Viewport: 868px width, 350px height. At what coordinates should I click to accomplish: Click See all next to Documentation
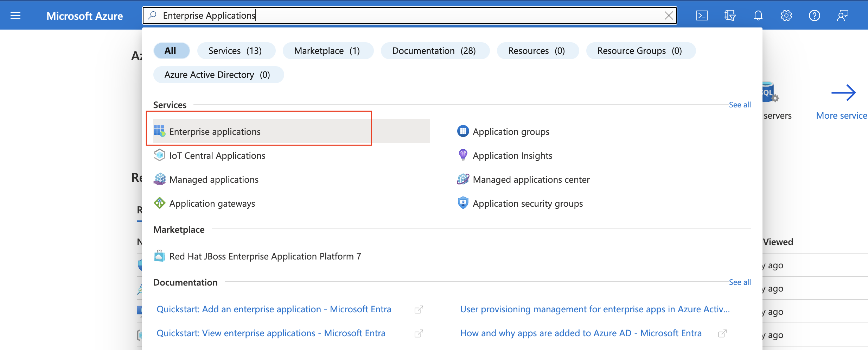pyautogui.click(x=740, y=282)
